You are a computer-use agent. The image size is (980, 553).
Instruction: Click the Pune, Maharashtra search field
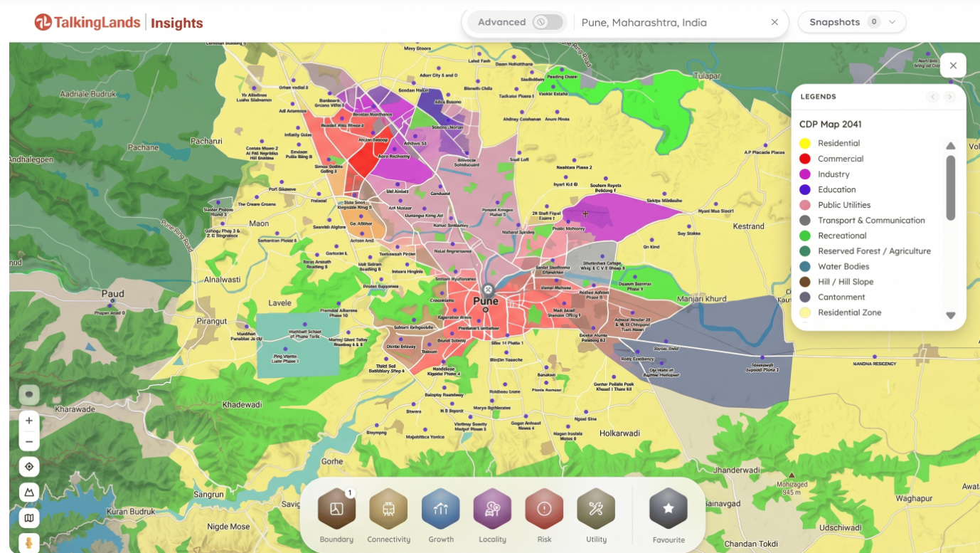(672, 22)
